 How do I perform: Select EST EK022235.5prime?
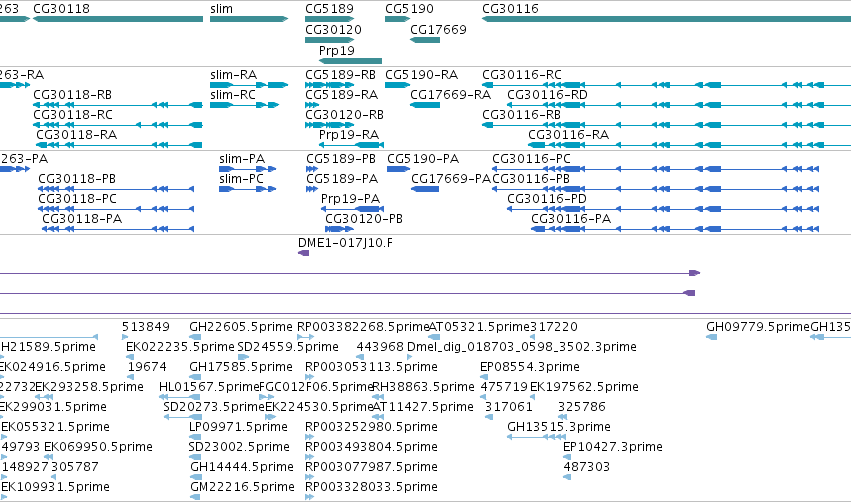coord(180,347)
